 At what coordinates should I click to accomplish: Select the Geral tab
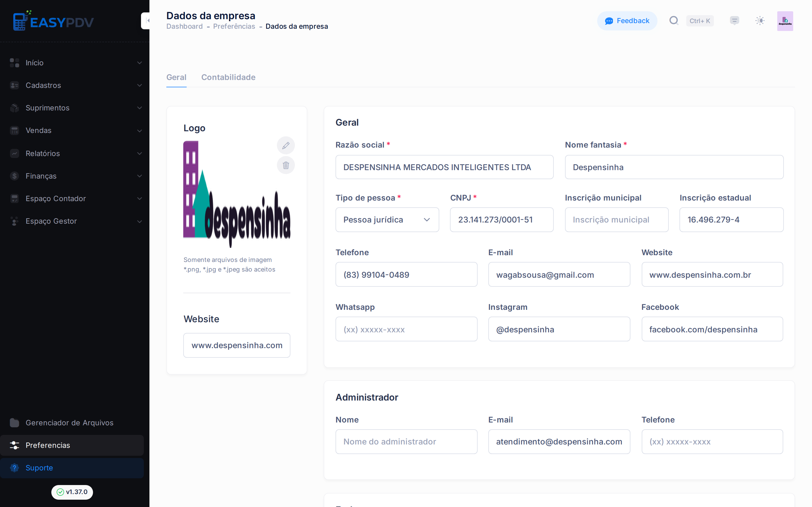click(x=176, y=77)
